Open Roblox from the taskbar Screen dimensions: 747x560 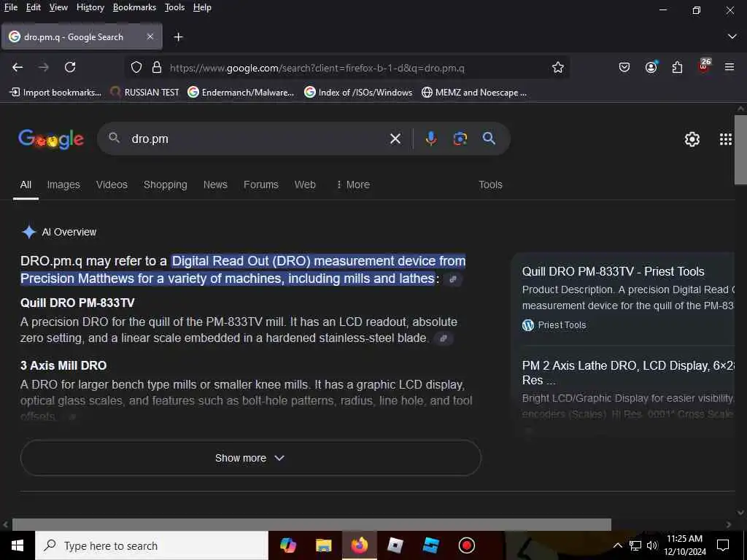point(395,545)
